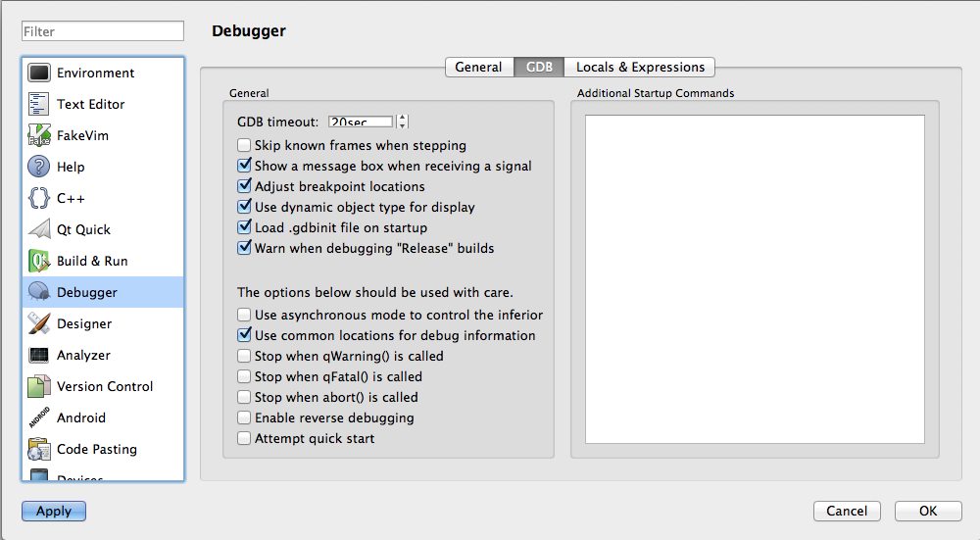Switch to Locals & Expressions tab
Image resolution: width=980 pixels, height=540 pixels.
640,67
